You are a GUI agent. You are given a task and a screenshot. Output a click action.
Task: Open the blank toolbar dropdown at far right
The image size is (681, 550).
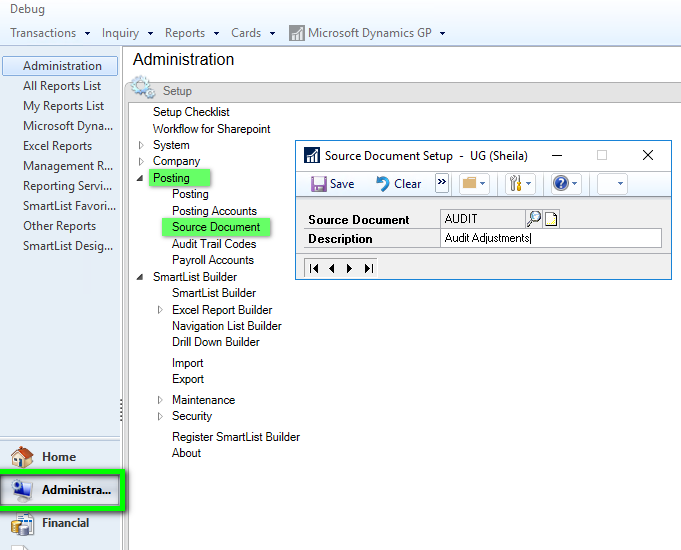click(612, 183)
